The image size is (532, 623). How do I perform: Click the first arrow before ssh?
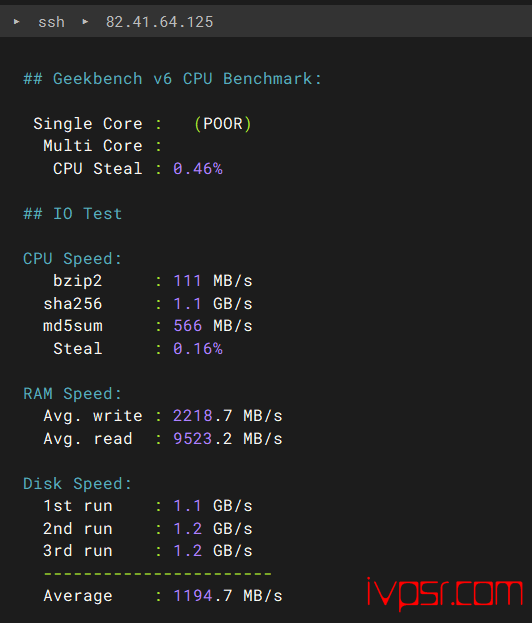click(x=16, y=22)
